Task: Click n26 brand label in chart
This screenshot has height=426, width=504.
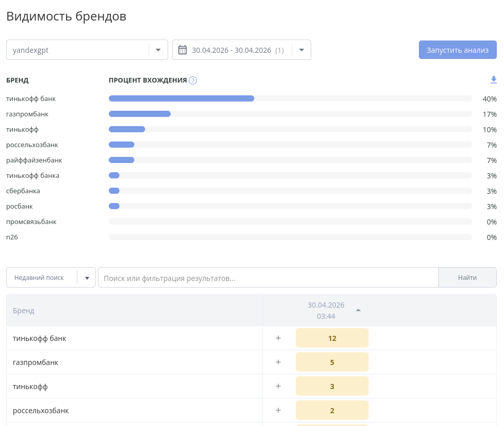Action: (12, 237)
